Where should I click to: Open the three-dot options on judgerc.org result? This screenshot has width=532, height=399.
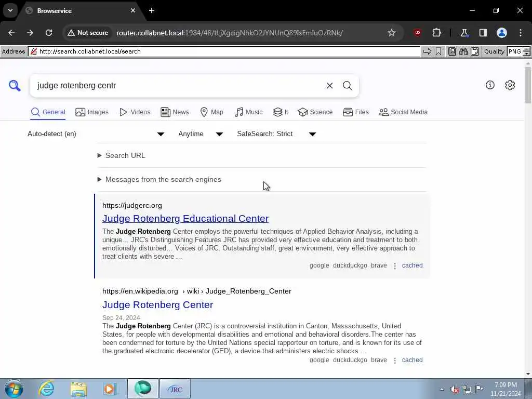[395, 266]
